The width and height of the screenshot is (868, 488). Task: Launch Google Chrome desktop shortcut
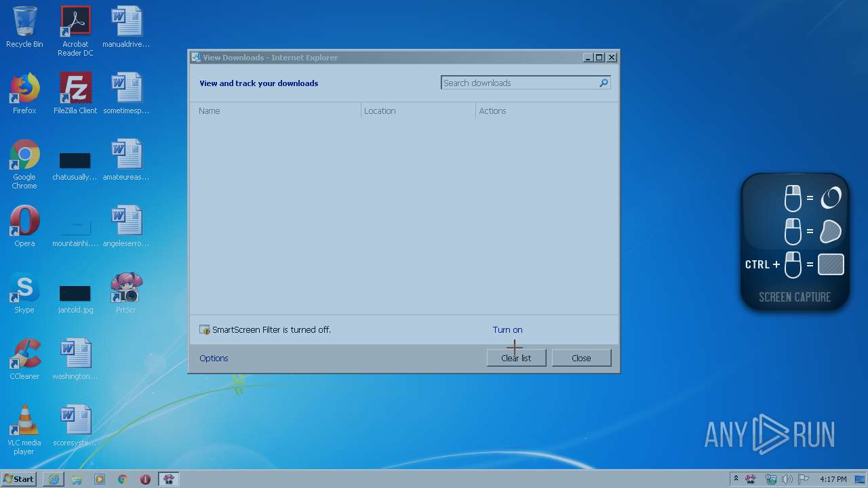click(24, 164)
